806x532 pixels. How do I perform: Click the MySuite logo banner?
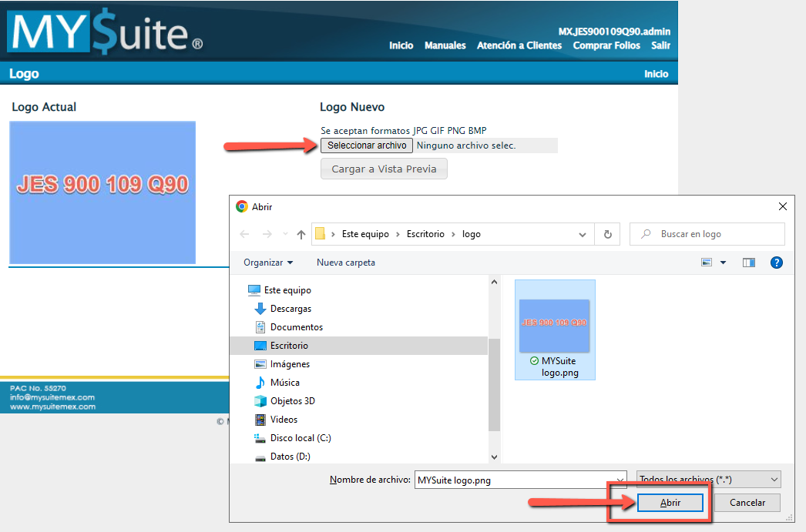106,32
